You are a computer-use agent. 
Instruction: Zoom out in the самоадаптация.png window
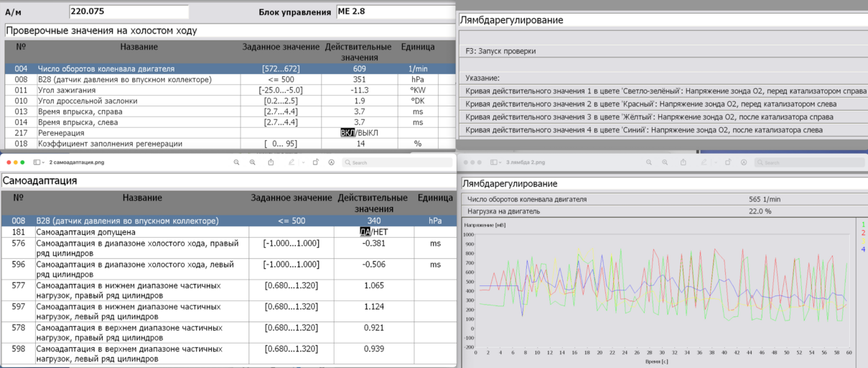(236, 162)
